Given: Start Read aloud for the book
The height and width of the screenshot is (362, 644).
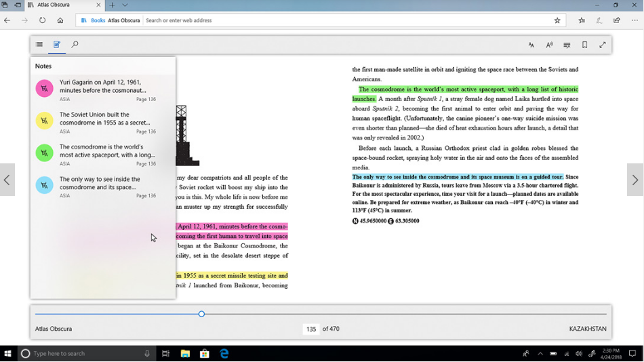Looking at the screenshot, I should [x=549, y=45].
